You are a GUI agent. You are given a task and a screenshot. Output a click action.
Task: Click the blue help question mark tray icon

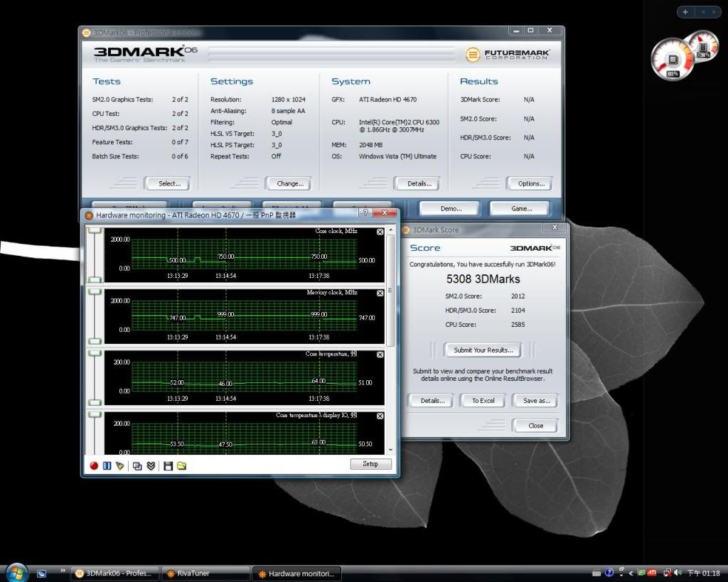(x=609, y=573)
